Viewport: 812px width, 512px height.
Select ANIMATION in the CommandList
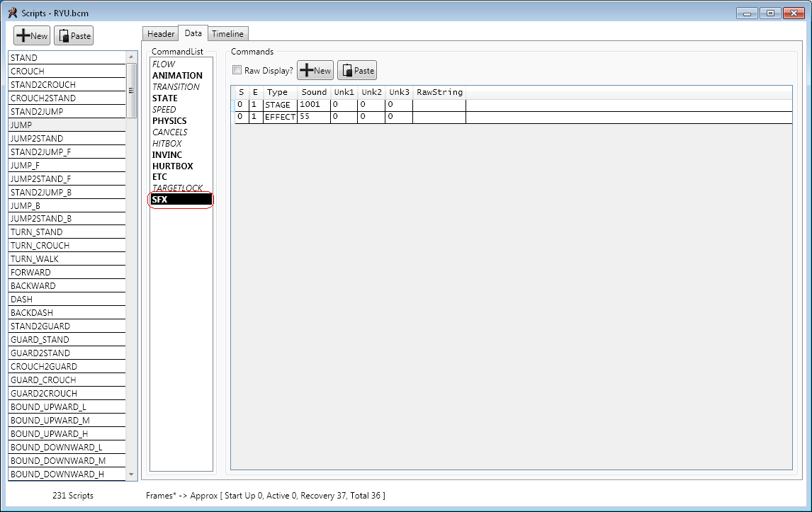177,76
